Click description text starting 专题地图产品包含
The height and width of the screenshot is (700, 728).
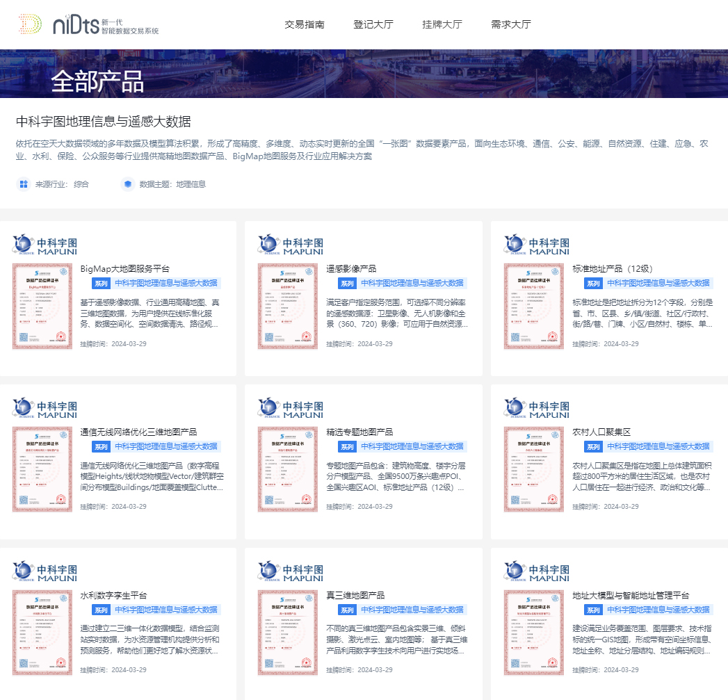(x=396, y=477)
